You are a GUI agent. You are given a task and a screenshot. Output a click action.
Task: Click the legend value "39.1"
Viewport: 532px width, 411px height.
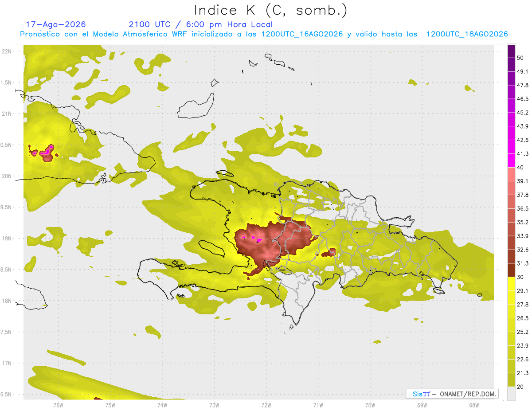pyautogui.click(x=523, y=181)
